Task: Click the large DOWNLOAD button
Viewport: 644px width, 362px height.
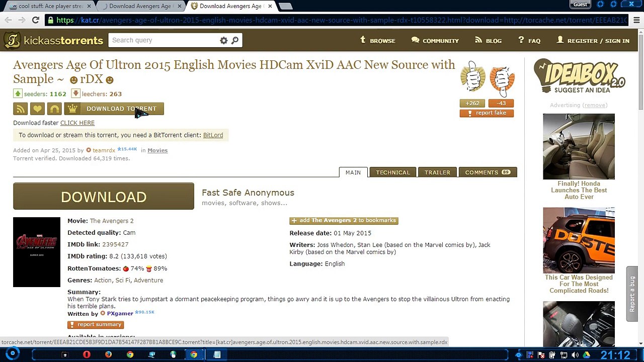Action: click(x=104, y=197)
